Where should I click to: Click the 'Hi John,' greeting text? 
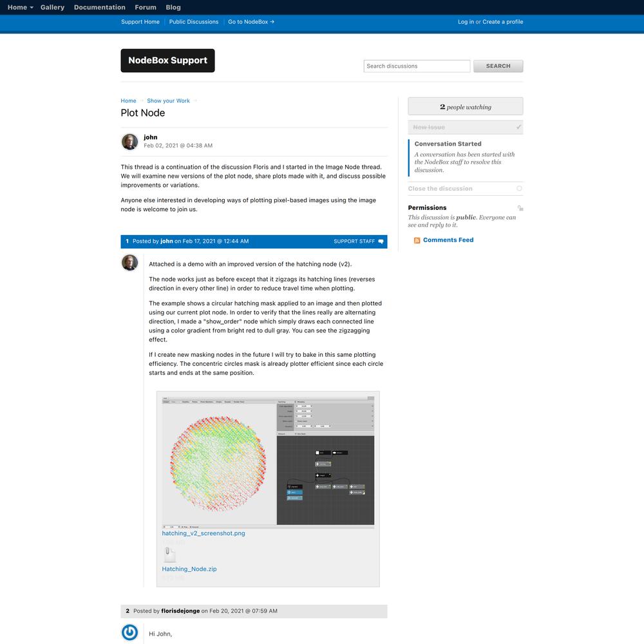tap(160, 634)
